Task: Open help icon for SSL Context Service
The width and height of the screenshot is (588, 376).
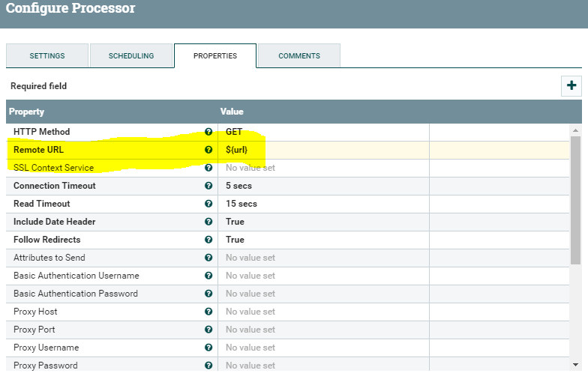Action: point(208,168)
